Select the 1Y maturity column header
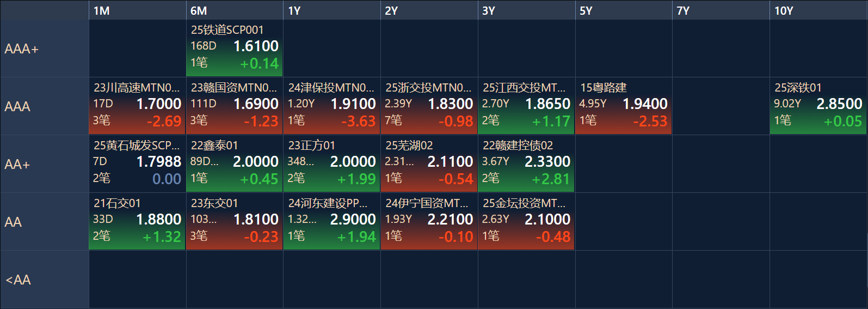 point(332,10)
